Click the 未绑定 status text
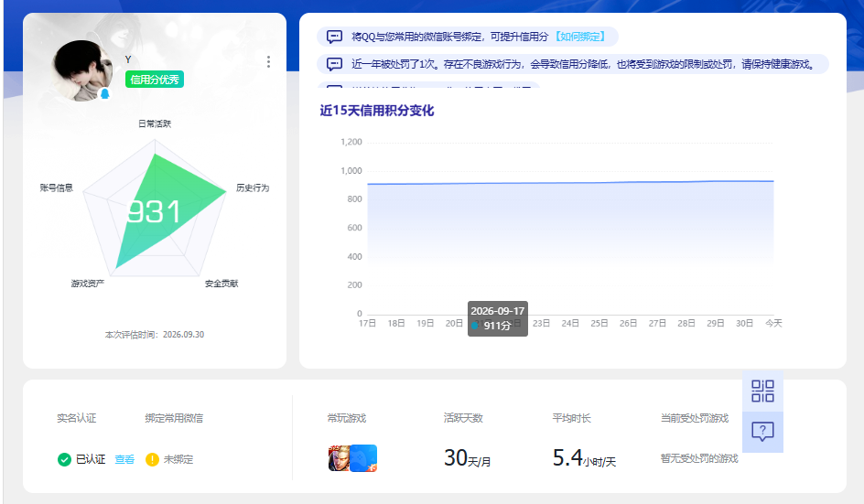The height and width of the screenshot is (504, 864). pyautogui.click(x=178, y=459)
